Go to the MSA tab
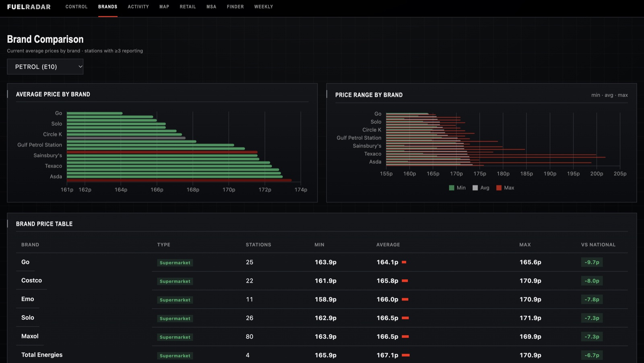This screenshot has height=363, width=644. [211, 7]
